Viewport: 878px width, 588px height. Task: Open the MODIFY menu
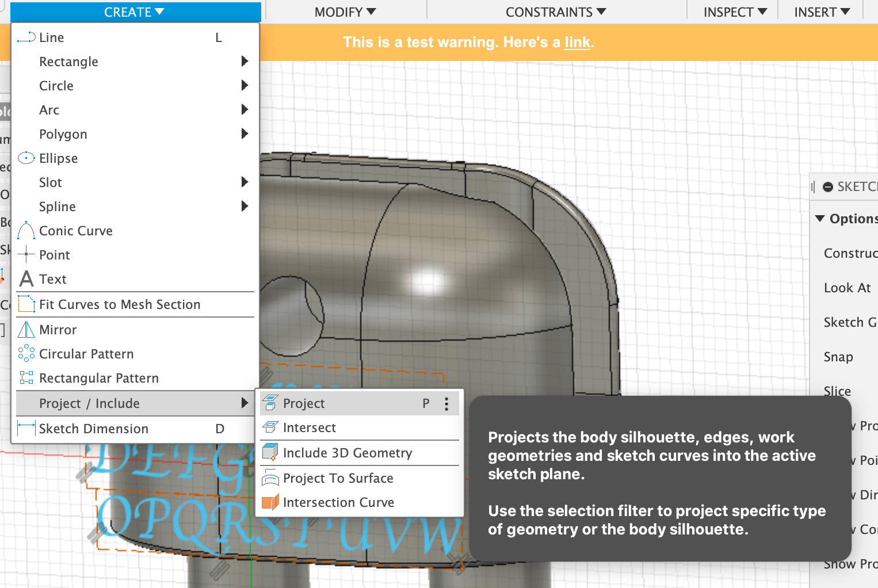343,12
